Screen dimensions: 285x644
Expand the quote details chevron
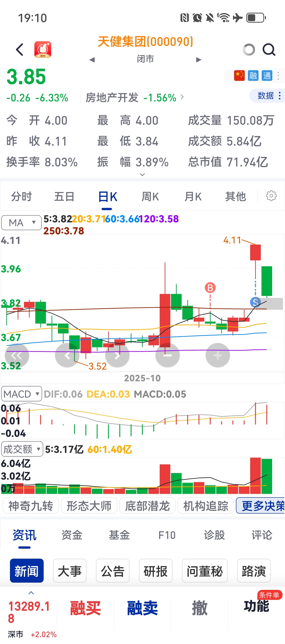coord(142,175)
